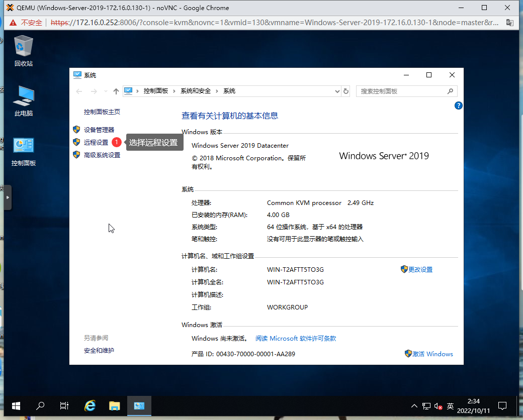Select the 此电脑 desktop icon
523x420 pixels.
click(x=23, y=101)
